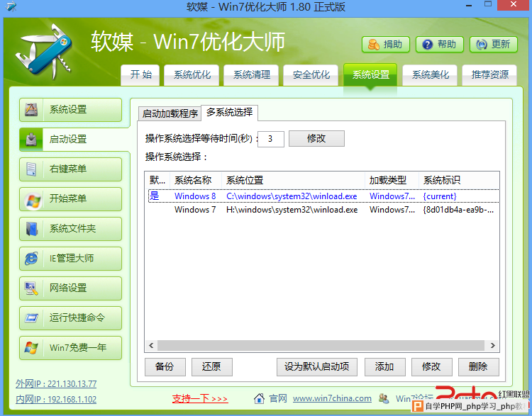The height and width of the screenshot is (416, 532).
Task: Open the 外网IP : 221.130.13.77 link
Action: [56, 384]
